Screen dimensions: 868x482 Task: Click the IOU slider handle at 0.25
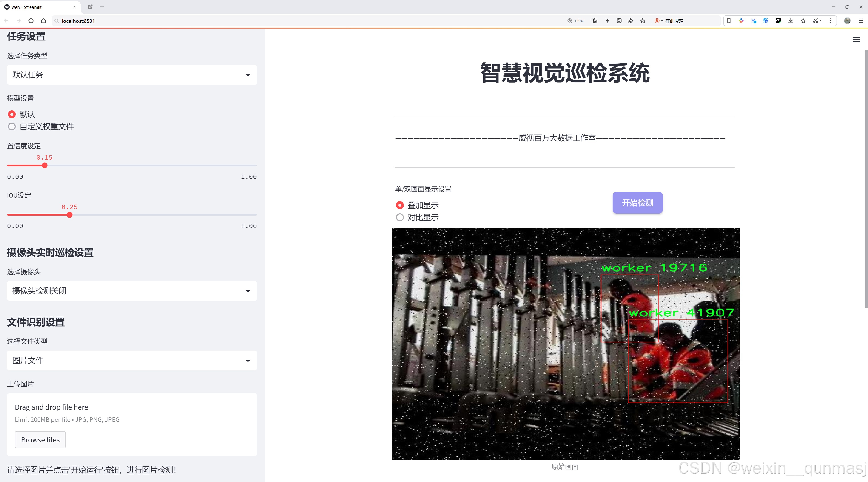pos(70,215)
